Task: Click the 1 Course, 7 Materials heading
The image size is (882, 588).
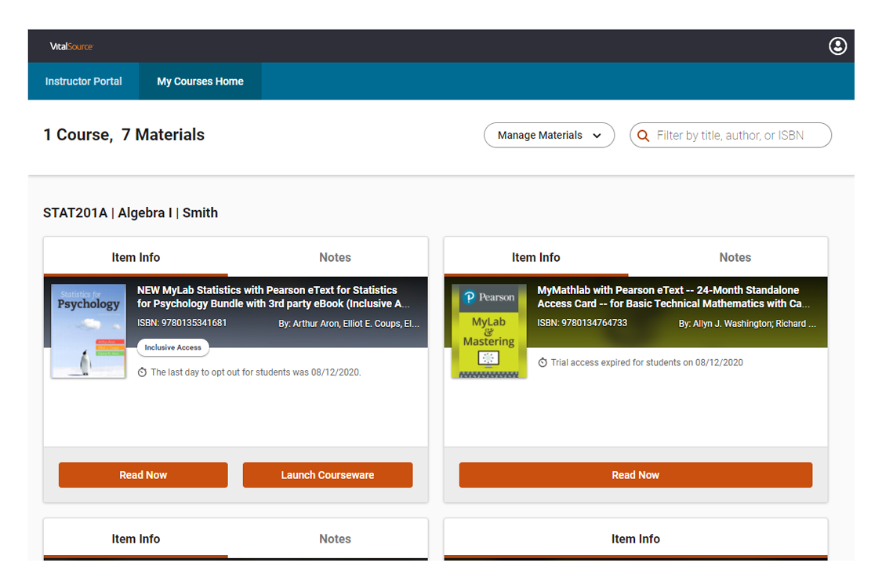Action: click(x=124, y=135)
